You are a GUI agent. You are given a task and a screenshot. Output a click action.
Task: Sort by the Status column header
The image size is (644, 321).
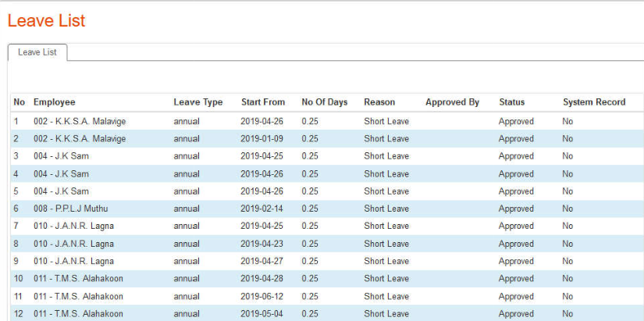tap(511, 102)
